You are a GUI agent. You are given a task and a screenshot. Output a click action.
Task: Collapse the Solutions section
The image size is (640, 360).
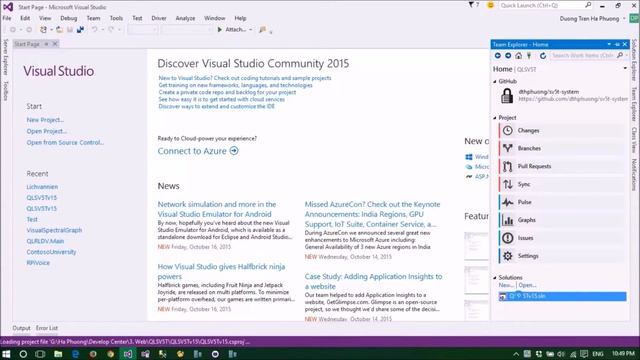point(495,278)
